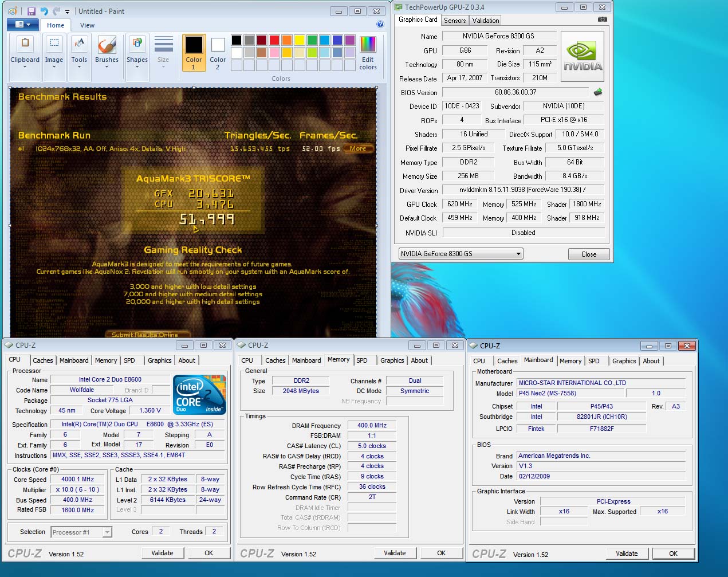Viewport: 728px width, 577px height.
Task: Click the Southbridge value 82801JR (ICH10R)
Action: pyautogui.click(x=602, y=417)
